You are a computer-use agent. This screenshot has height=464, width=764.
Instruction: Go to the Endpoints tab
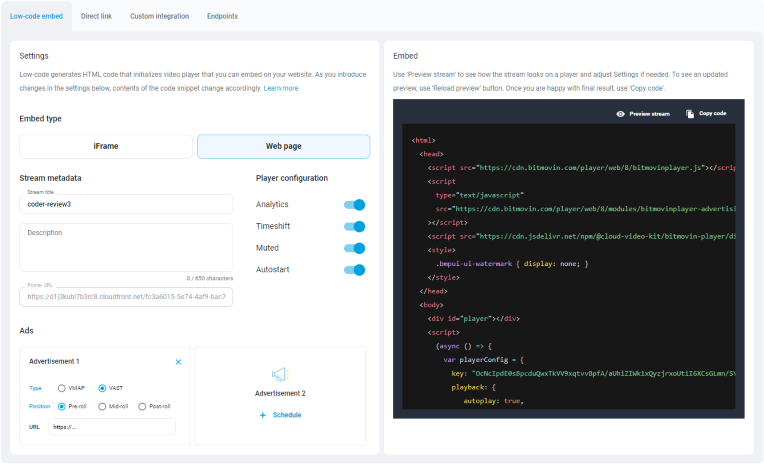[222, 17]
